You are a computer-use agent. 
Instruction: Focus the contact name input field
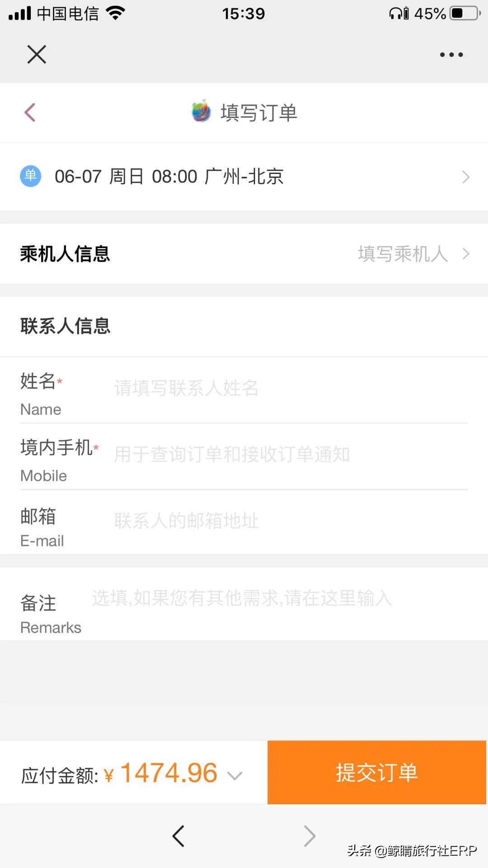[289, 388]
